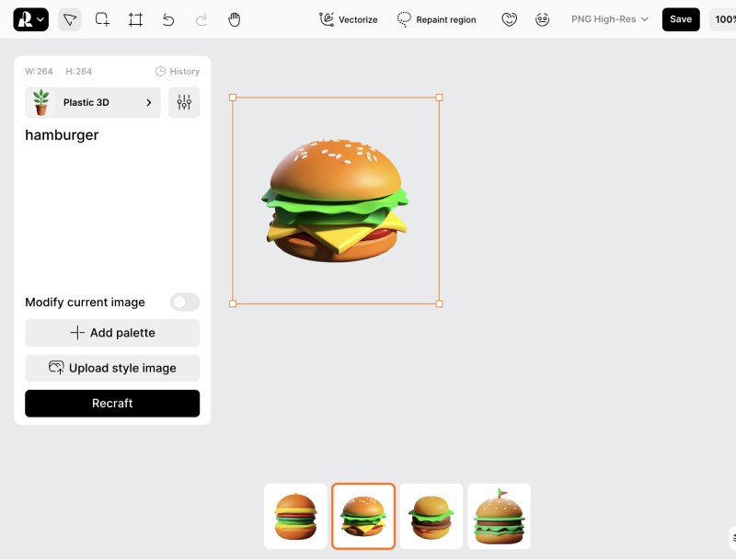Screen dimensions: 736x560
Task: Click Vectorize in the top toolbar
Action: coord(348,19)
